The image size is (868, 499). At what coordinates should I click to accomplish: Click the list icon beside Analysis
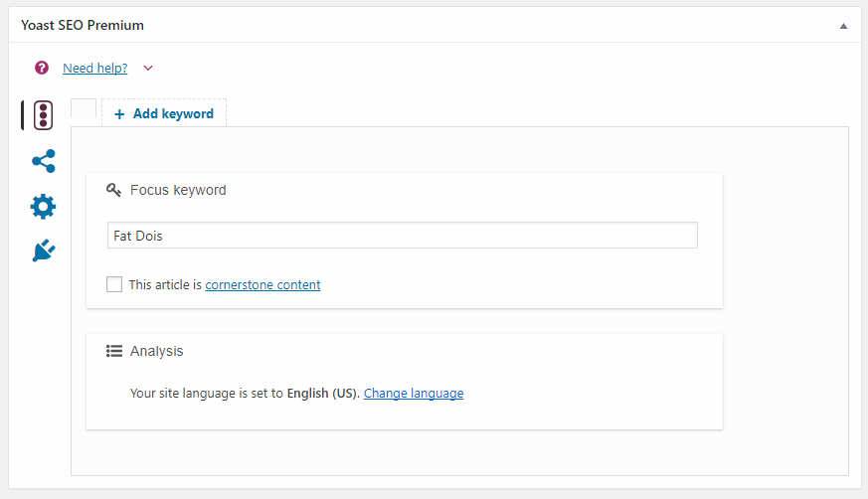pyautogui.click(x=114, y=351)
